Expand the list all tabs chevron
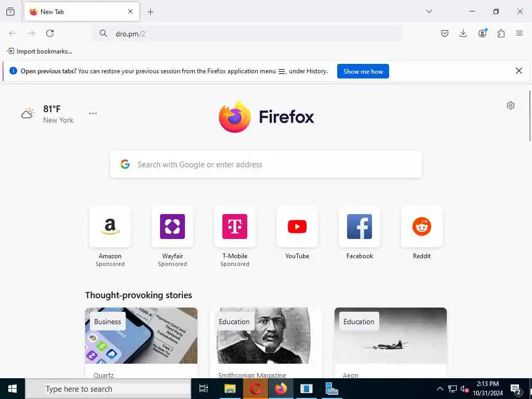Image resolution: width=532 pixels, height=399 pixels. [x=429, y=11]
